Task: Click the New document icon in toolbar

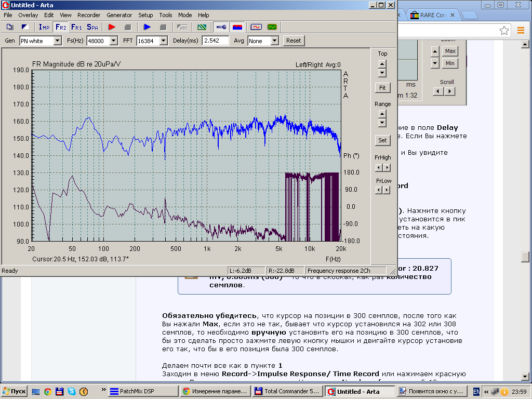Action: (x=10, y=27)
